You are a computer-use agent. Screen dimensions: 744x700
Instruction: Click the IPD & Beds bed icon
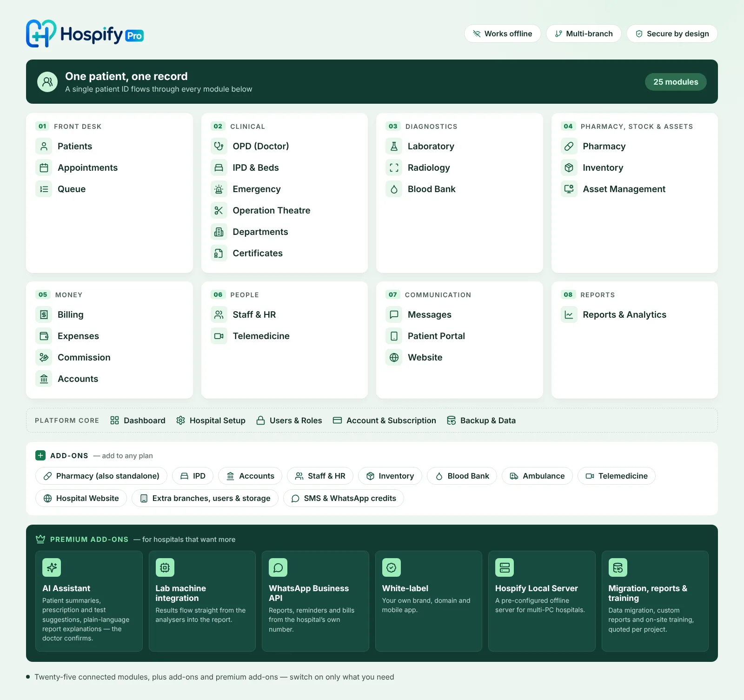219,168
